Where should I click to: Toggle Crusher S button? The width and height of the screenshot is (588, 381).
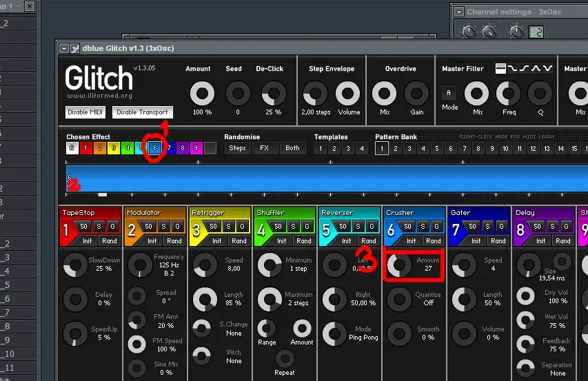tap(423, 226)
